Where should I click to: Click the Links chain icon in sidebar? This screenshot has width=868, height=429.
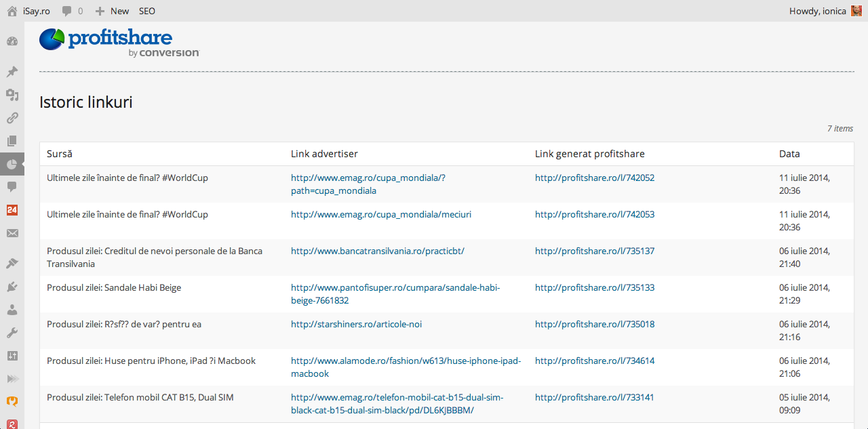click(x=12, y=118)
